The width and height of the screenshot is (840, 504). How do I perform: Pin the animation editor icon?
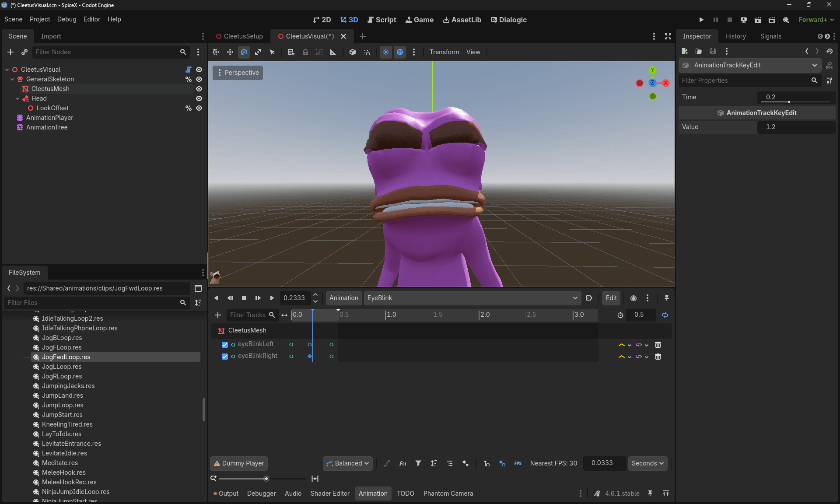pos(667,298)
